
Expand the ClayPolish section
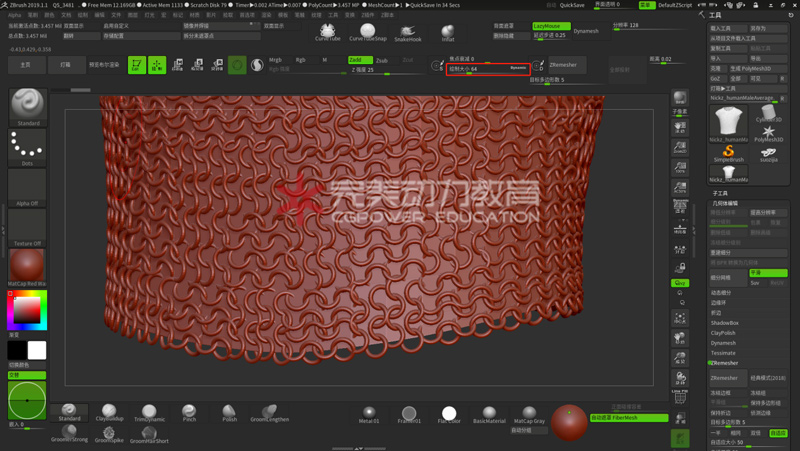pos(724,333)
